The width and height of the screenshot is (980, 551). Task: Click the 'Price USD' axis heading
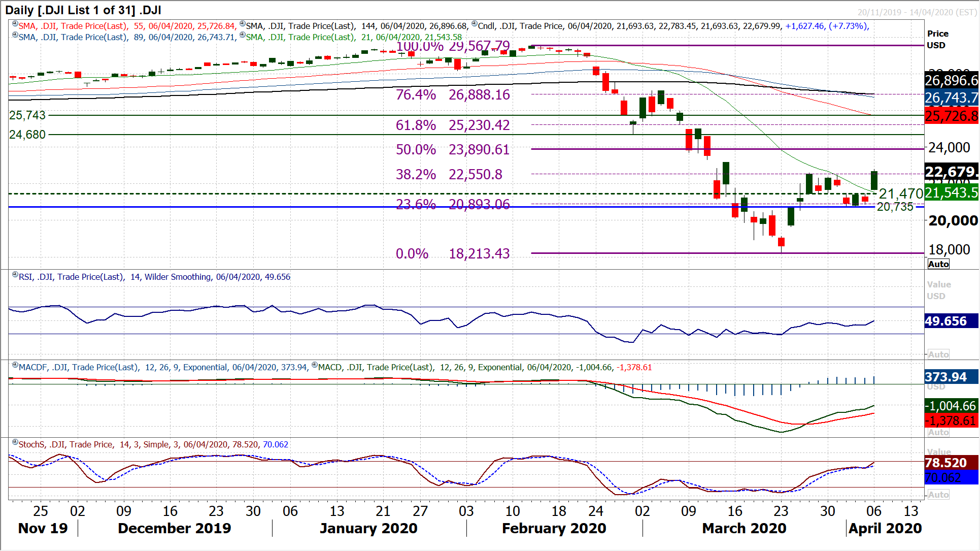[937, 39]
